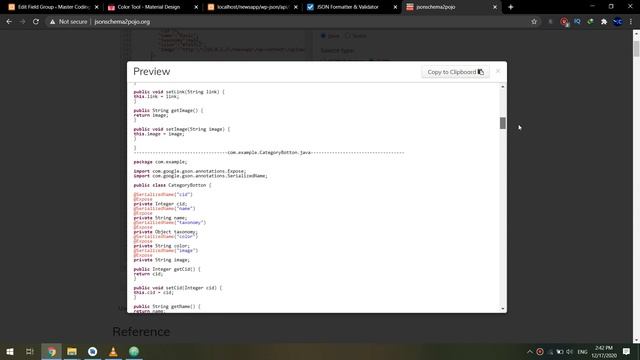Click the address bar showing jsonschema2pojo.org

[122, 22]
